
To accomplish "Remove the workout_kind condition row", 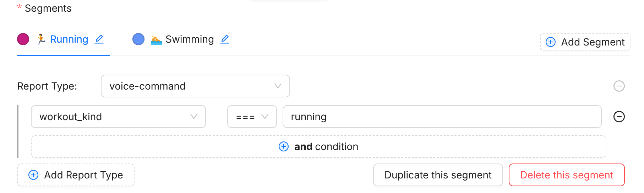I will [619, 117].
